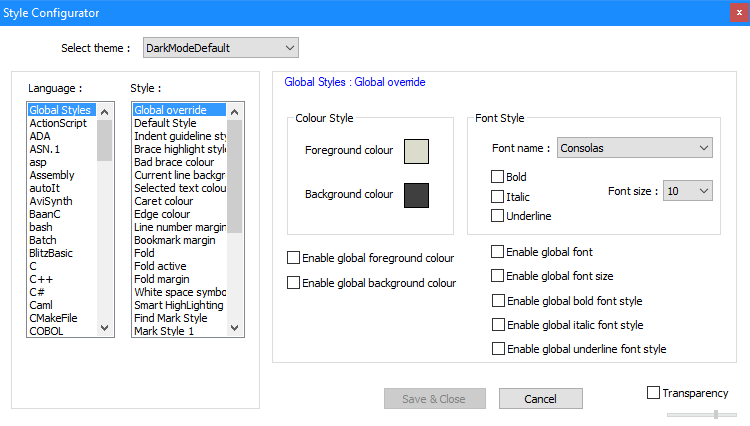Select ASN.1 language
The image size is (750, 426).
point(62,149)
